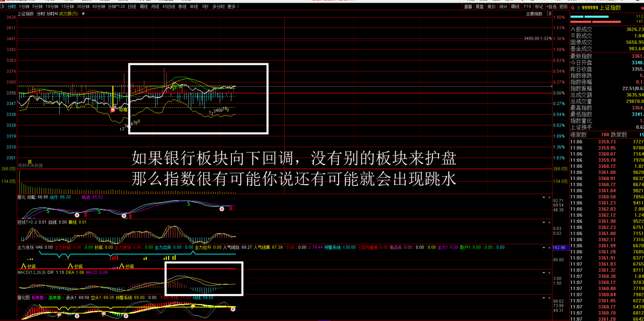Click the 涨家数 row in quote panel
This screenshot has height=321, width=644.
[607, 135]
